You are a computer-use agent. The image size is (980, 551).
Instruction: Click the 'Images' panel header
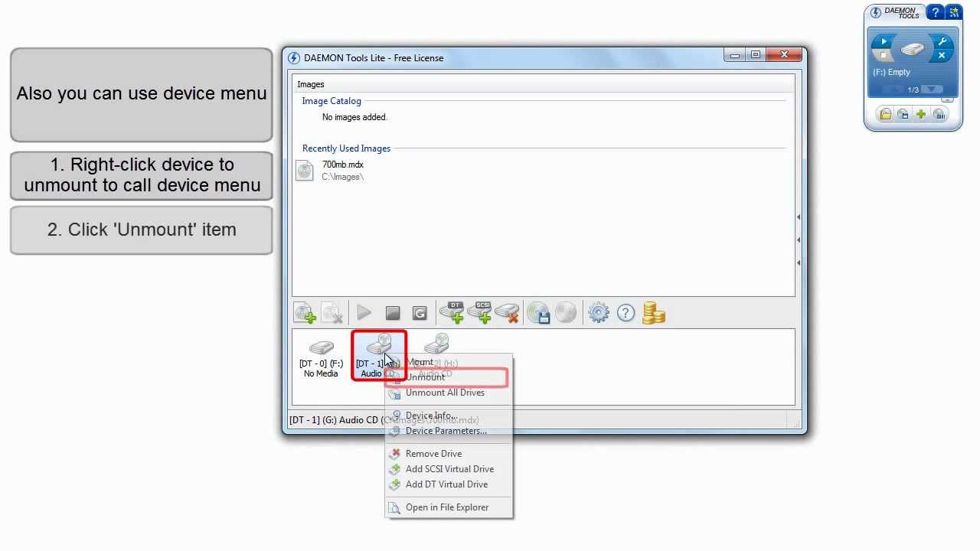[x=311, y=84]
